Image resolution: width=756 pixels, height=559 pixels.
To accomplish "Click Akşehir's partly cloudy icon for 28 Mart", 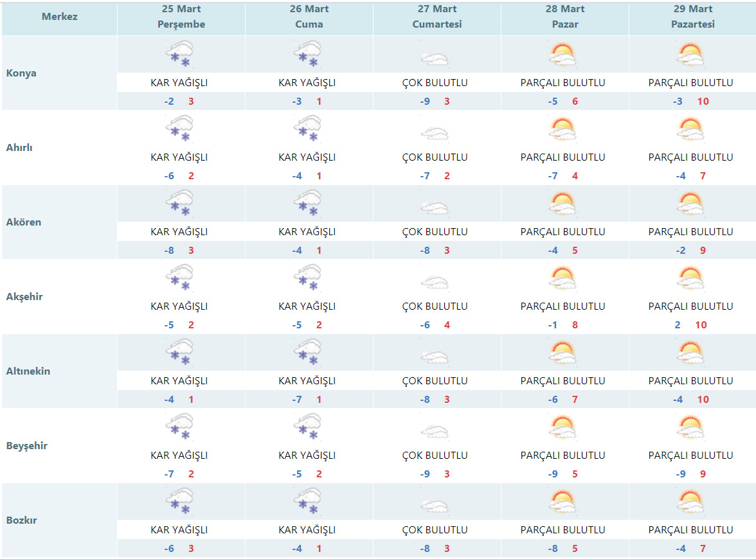I will (x=562, y=278).
